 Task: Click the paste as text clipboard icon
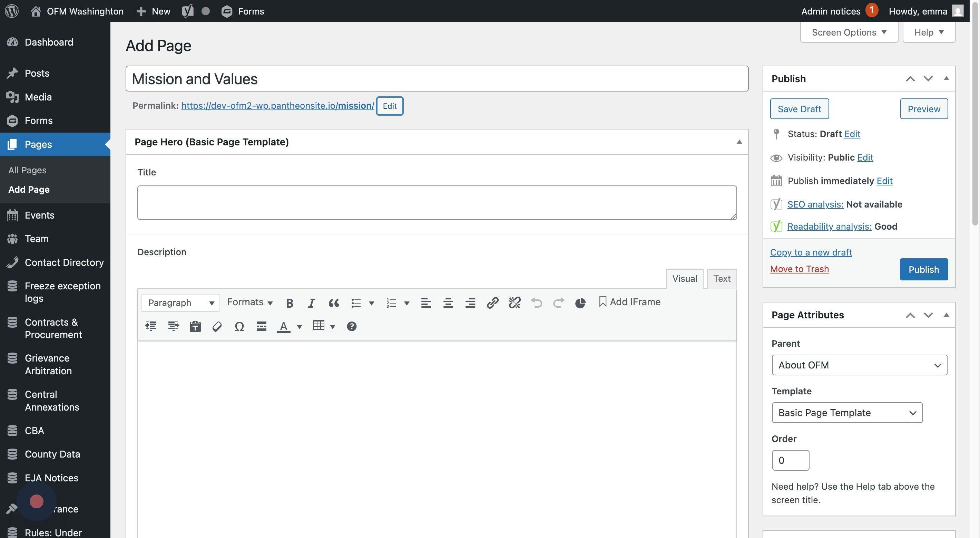click(195, 326)
